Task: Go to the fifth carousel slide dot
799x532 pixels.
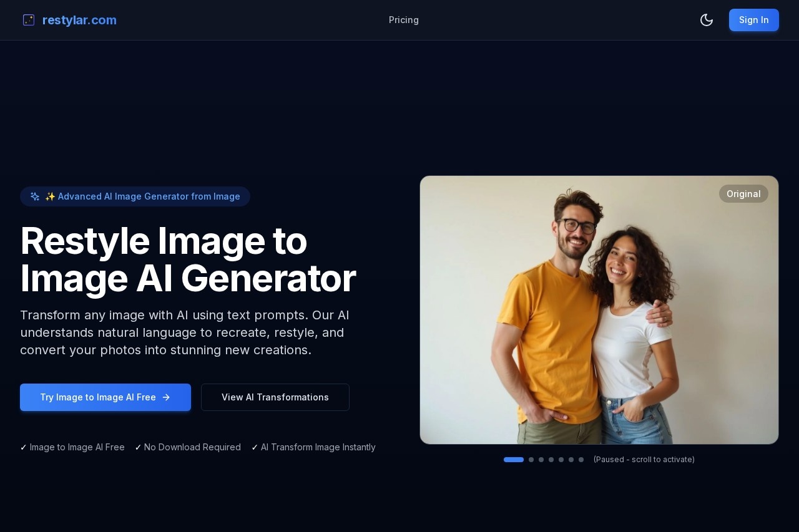Action: 561,460
